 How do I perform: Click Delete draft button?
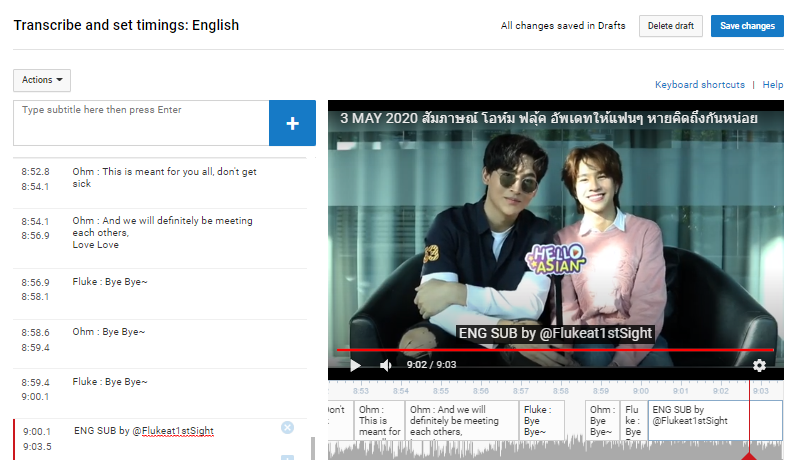670,26
